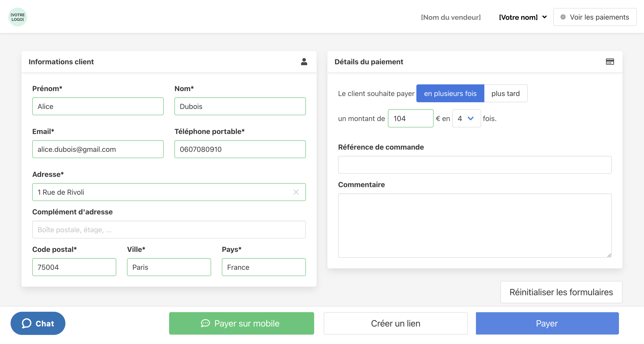The image size is (644, 344).
Task: Click the blue Payer button
Action: [x=547, y=323]
